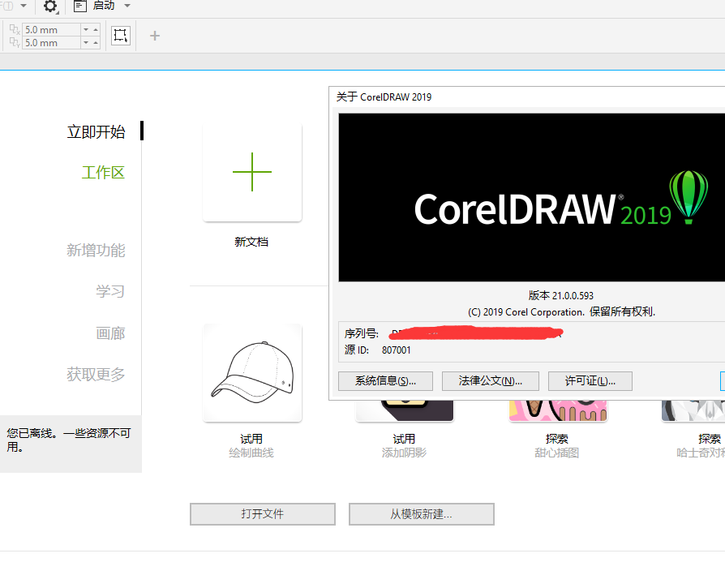Click the upper 5.0 mm input field
The width and height of the screenshot is (725, 588).
52,29
